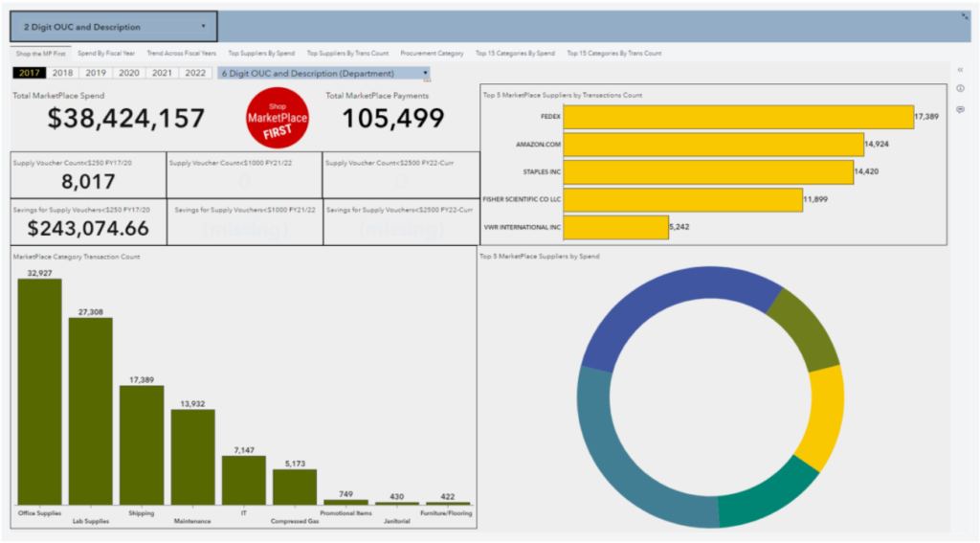Click the VWR INTERNATIONAL INC bar
The height and width of the screenshot is (543, 980).
[x=615, y=227]
